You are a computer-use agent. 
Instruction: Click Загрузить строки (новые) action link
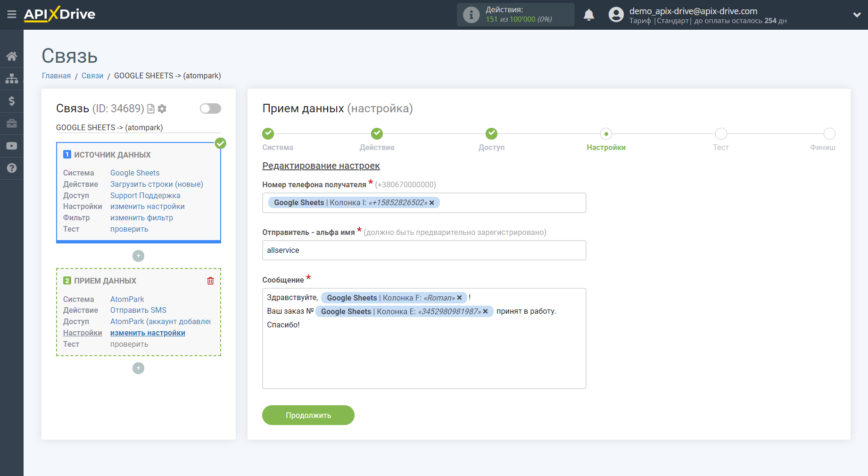point(157,184)
